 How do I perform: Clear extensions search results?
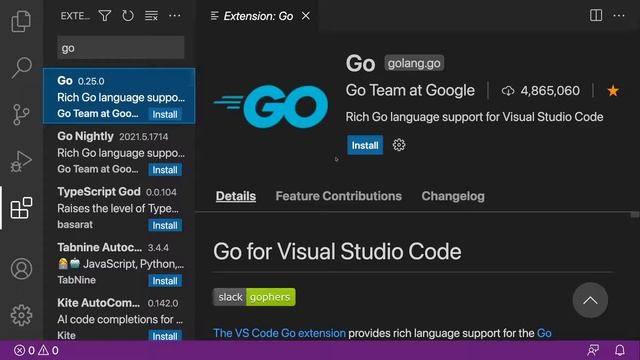click(x=151, y=16)
